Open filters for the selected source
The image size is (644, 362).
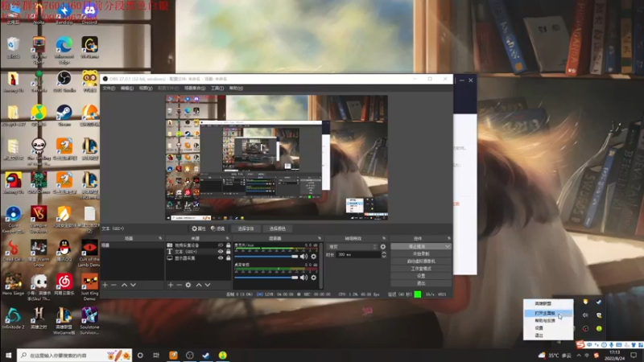(218, 228)
